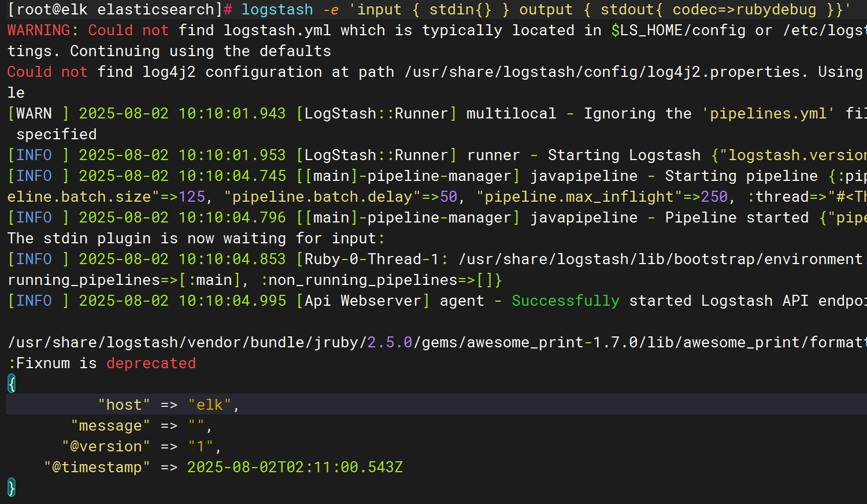Image resolution: width=867 pixels, height=504 pixels.
Task: Click "multilocal" in the WARN line
Action: click(512, 114)
